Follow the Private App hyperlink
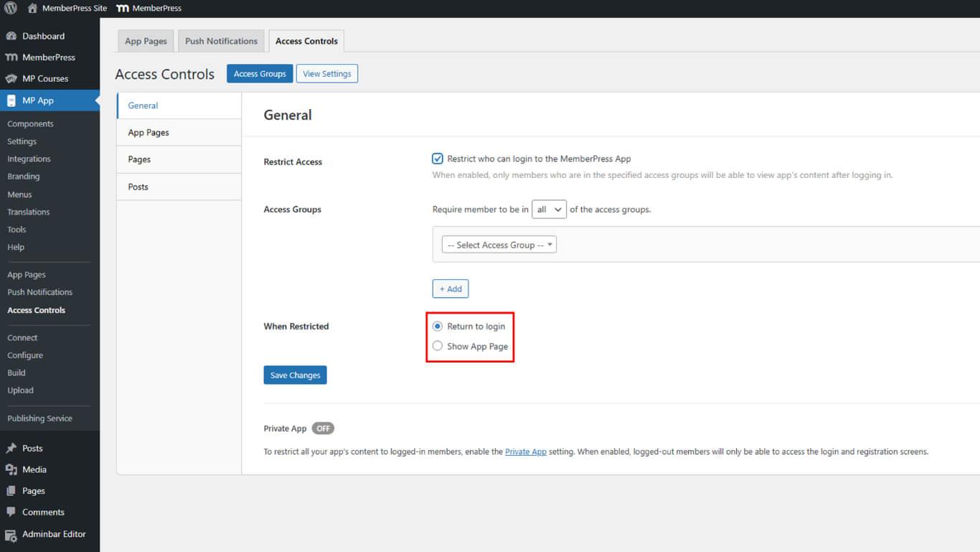The width and height of the screenshot is (980, 552). (525, 452)
